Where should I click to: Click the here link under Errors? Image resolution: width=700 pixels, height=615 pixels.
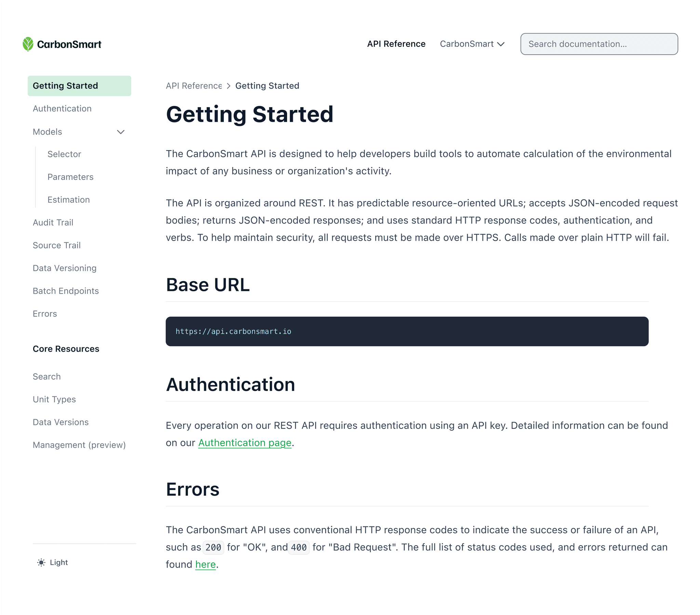[x=205, y=564]
